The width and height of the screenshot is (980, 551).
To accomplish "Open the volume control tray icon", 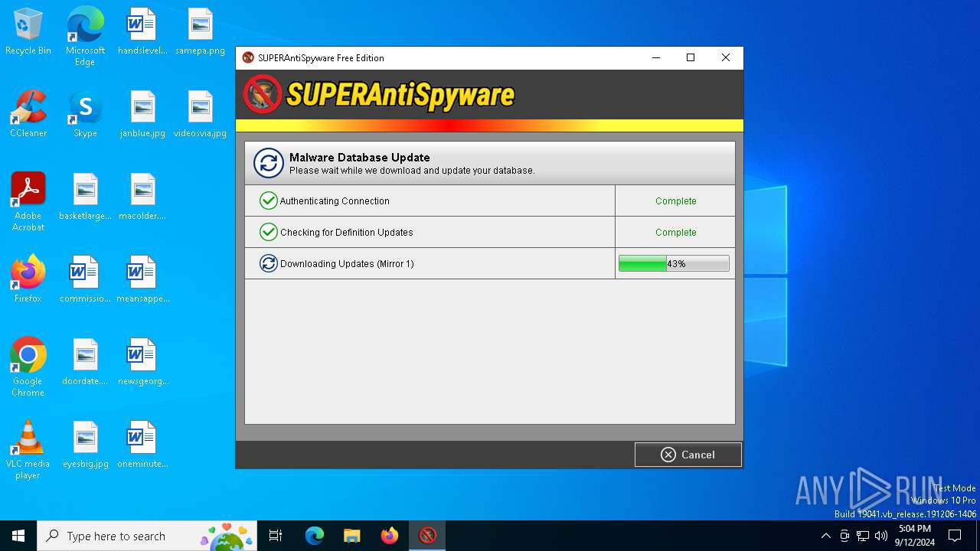I will point(881,536).
